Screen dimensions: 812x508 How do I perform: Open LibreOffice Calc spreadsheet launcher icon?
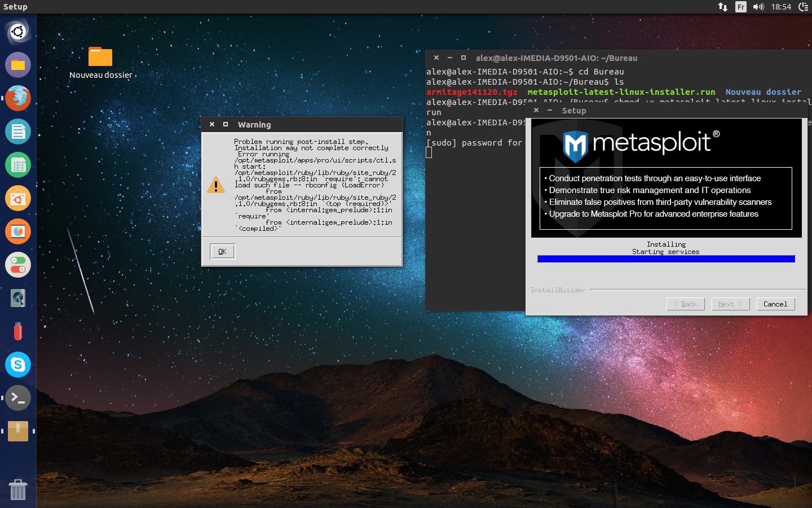tap(18, 165)
